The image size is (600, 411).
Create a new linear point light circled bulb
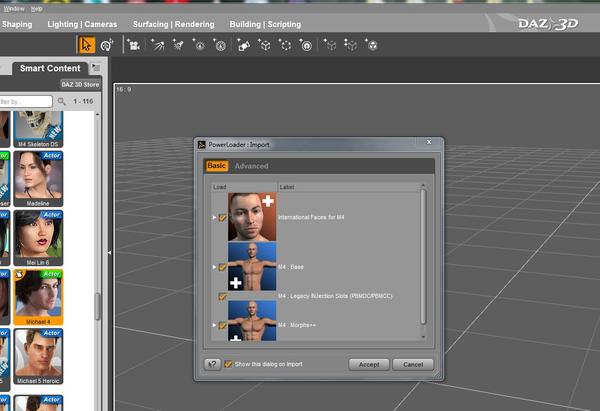pyautogui.click(x=220, y=45)
